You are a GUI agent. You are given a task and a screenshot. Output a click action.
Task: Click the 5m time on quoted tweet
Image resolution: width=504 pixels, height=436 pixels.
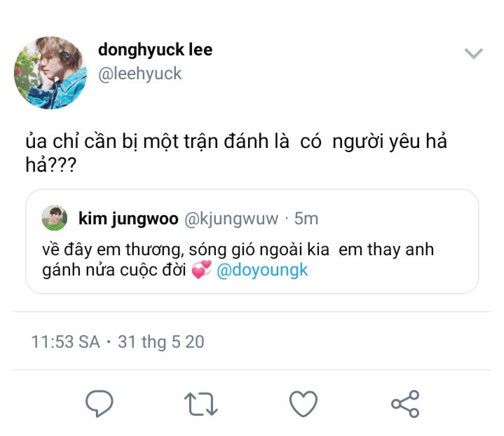(306, 219)
